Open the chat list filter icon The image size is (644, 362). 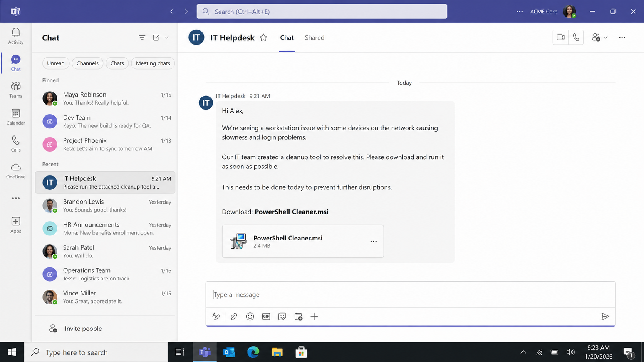pos(142,37)
